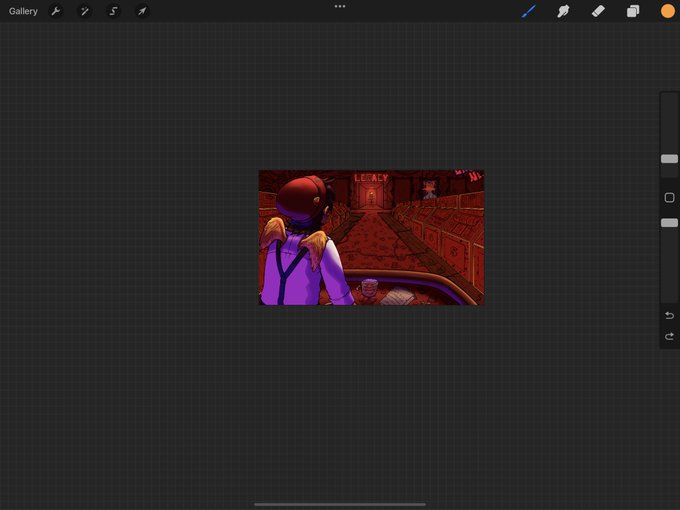Tap the three-dot multitasking menu
680x510 pixels.
coord(340,6)
